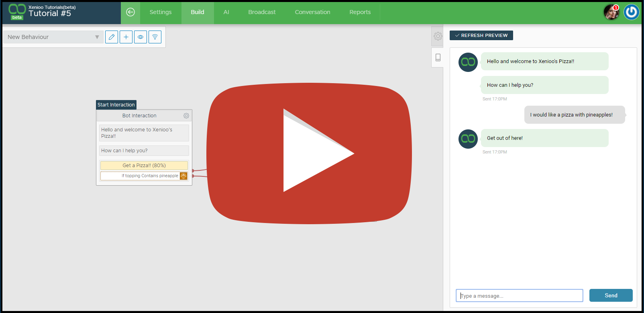Screen dimensions: 644x313
Task: Open the Conversation tab
Action: tap(313, 12)
